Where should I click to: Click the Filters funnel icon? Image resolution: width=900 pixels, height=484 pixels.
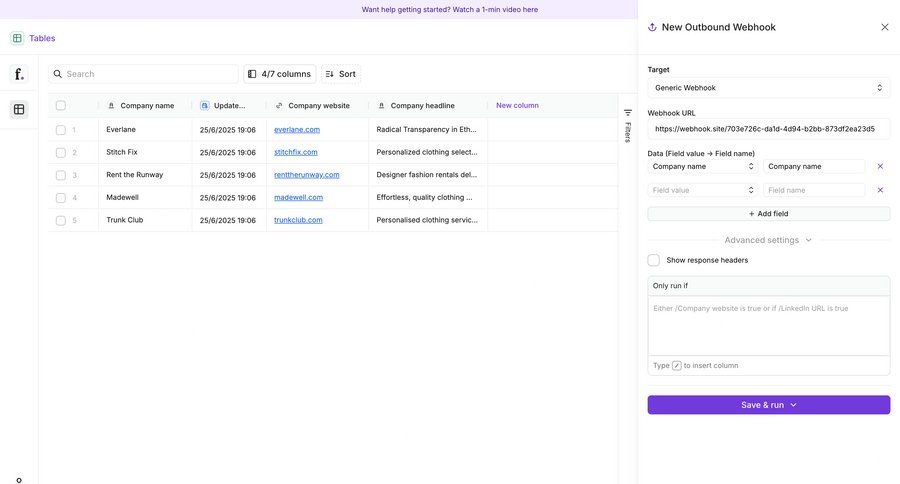628,113
